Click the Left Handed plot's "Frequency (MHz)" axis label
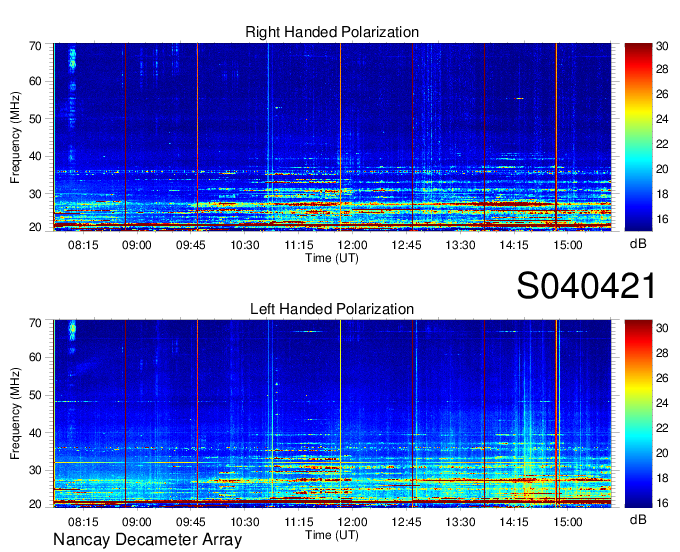This screenshot has height=552, width=680. click(15, 414)
